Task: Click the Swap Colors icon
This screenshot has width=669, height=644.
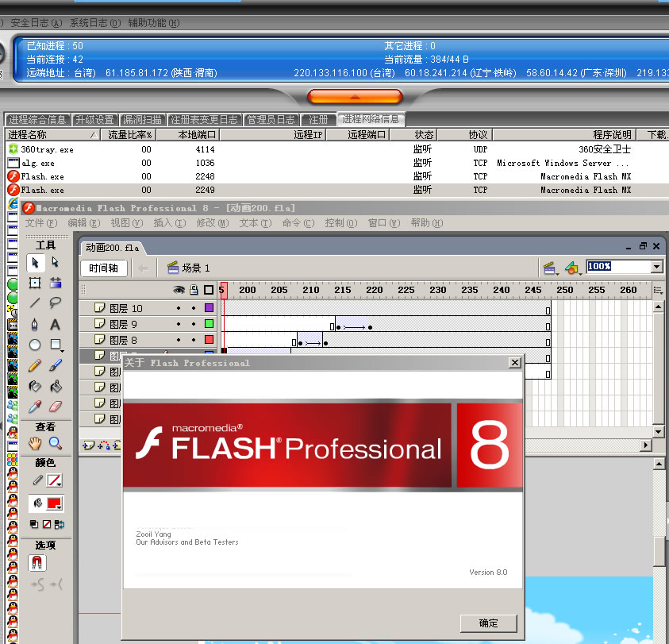Action: pos(60,524)
